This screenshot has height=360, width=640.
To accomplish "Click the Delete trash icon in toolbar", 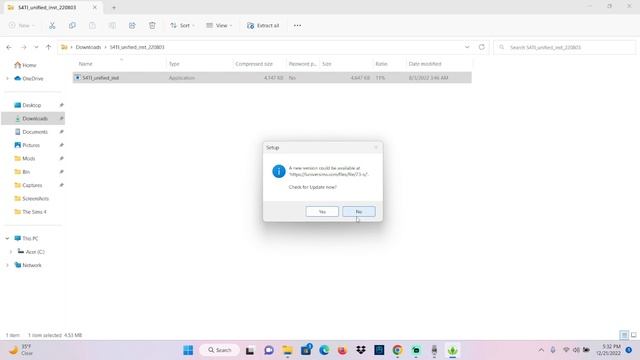I will click(x=152, y=25).
